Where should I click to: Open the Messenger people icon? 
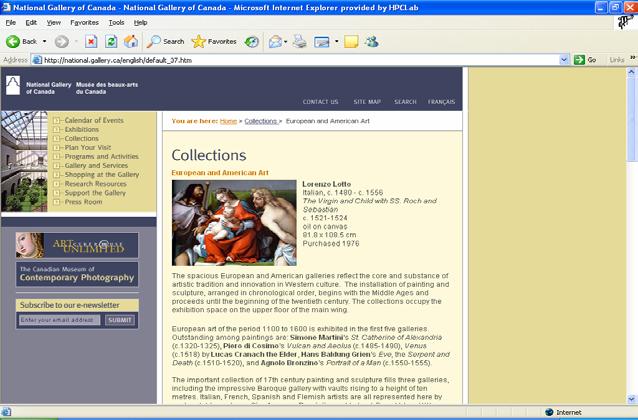coord(372,41)
